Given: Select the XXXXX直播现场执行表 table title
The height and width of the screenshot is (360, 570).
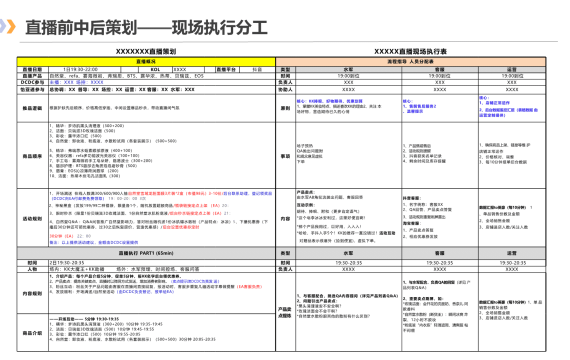Looking at the screenshot, I should pos(411,52).
